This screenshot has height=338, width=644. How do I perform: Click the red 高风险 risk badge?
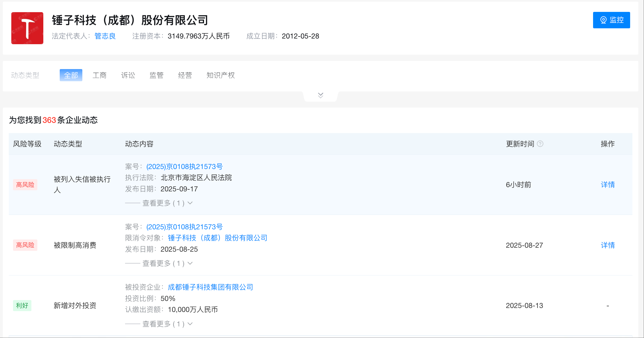click(x=25, y=185)
